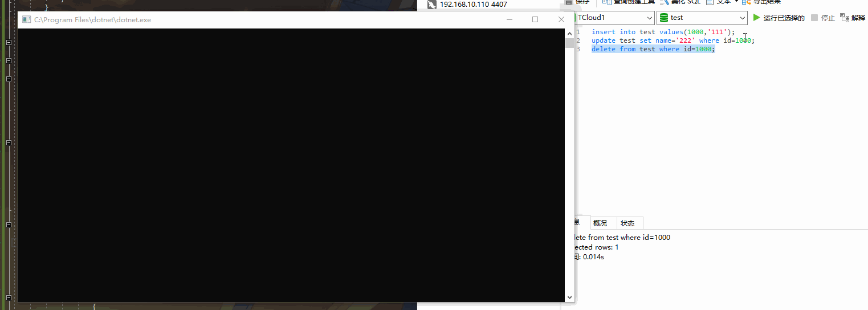Run the selected SQL statement
This screenshot has height=310, width=868.
point(779,18)
